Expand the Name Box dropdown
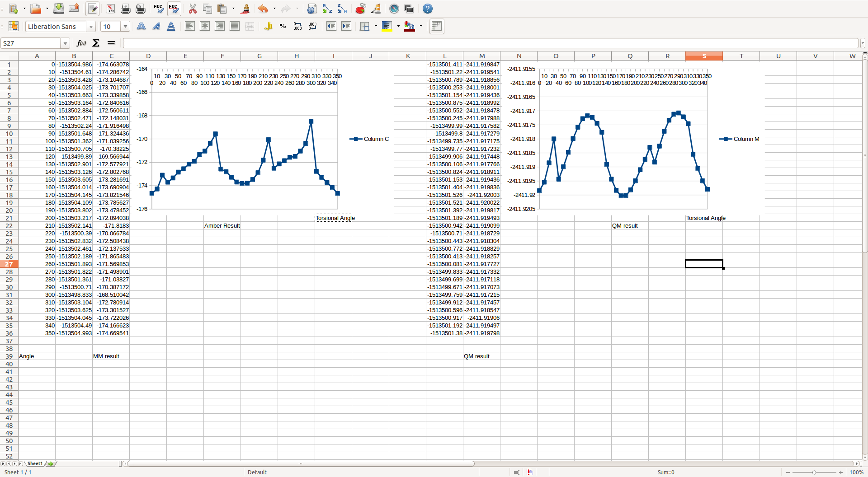 [66, 43]
